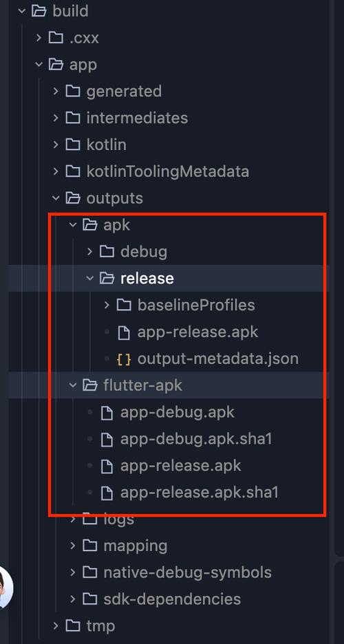Click the user avatar at left edge
The width and height of the screenshot is (344, 644).
click(6, 588)
